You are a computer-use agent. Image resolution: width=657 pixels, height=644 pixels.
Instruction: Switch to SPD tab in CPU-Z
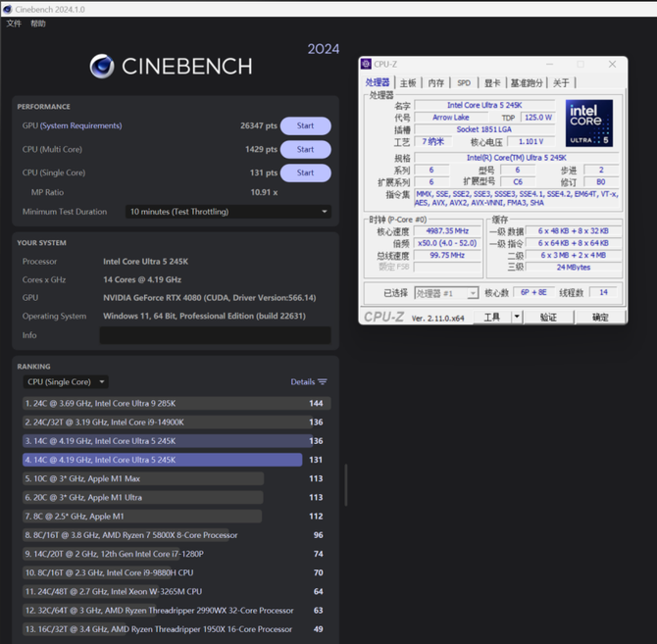pos(464,83)
